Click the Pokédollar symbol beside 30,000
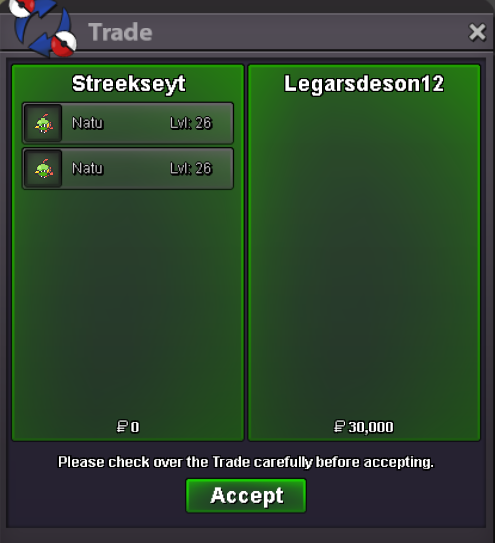 click(x=339, y=427)
